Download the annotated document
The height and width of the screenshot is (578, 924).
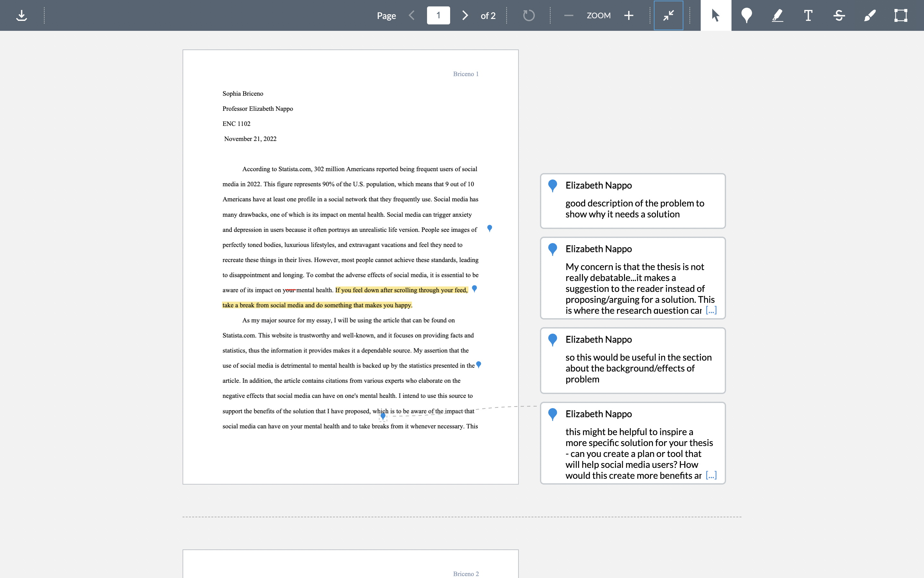point(22,15)
